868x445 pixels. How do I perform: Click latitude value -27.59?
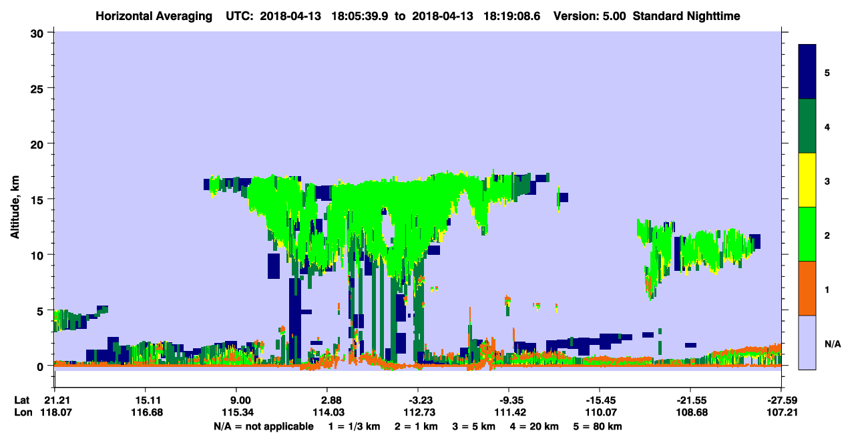pyautogui.click(x=781, y=400)
